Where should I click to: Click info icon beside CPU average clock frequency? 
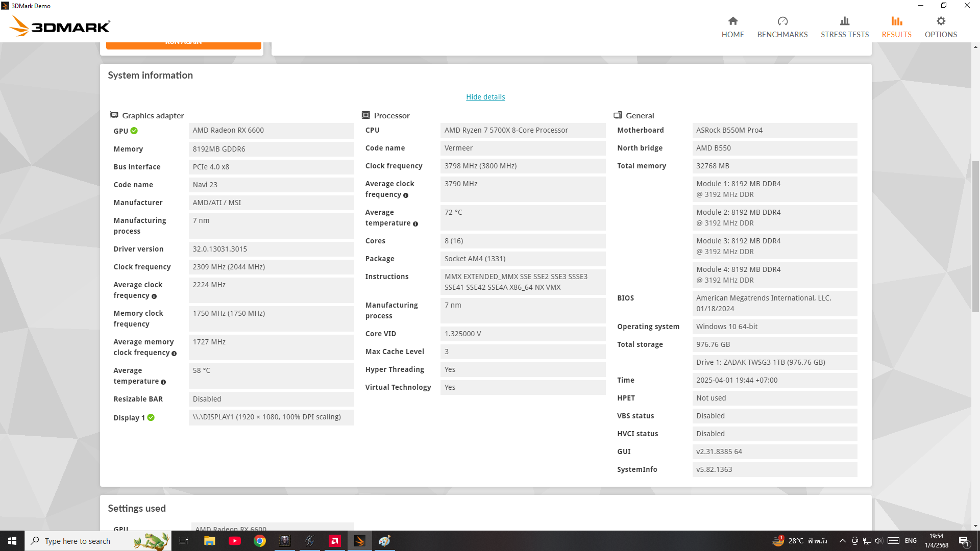click(x=406, y=195)
